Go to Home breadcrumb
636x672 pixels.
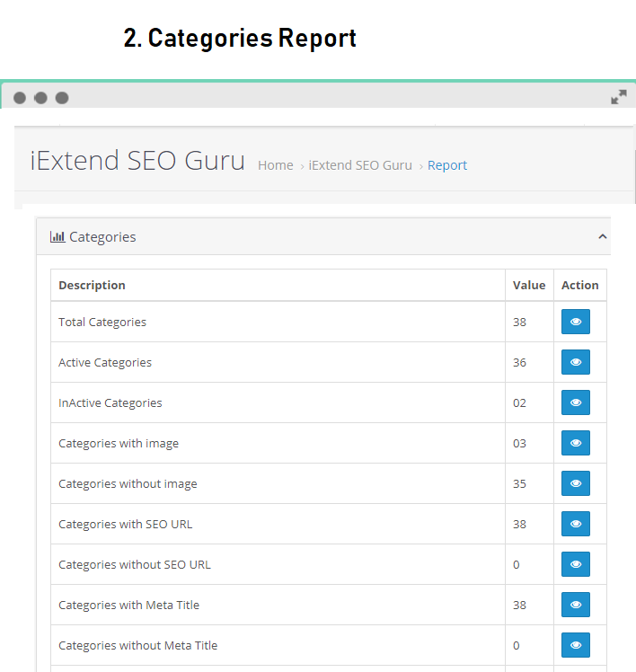click(276, 165)
